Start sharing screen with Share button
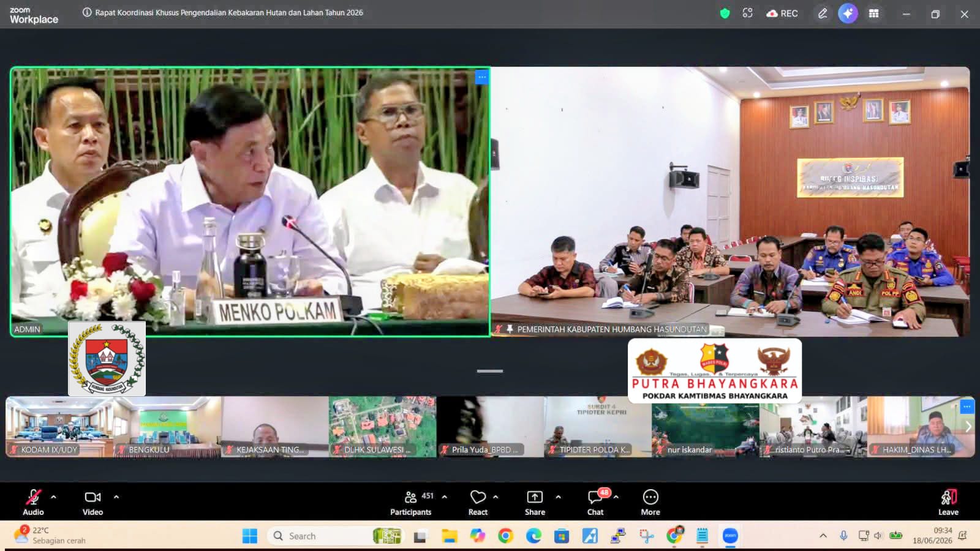 pyautogui.click(x=535, y=503)
